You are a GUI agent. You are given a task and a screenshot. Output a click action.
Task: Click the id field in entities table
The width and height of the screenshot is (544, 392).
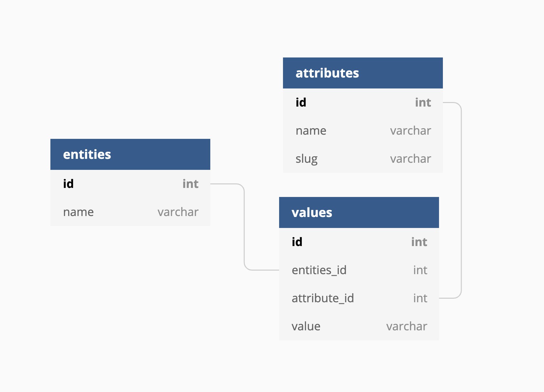pos(68,184)
